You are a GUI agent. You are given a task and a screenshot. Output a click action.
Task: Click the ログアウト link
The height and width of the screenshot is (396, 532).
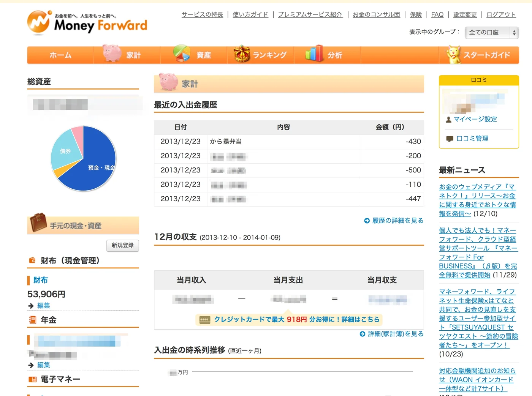coord(501,14)
